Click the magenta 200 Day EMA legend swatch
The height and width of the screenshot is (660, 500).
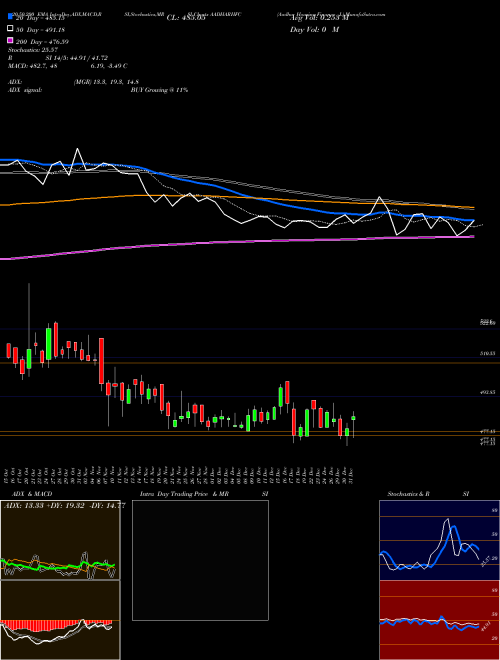10,40
